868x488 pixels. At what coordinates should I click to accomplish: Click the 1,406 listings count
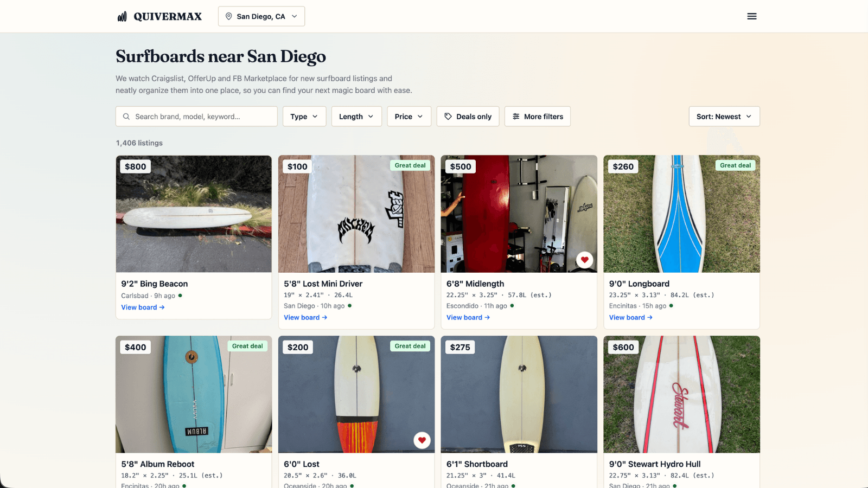coord(139,143)
